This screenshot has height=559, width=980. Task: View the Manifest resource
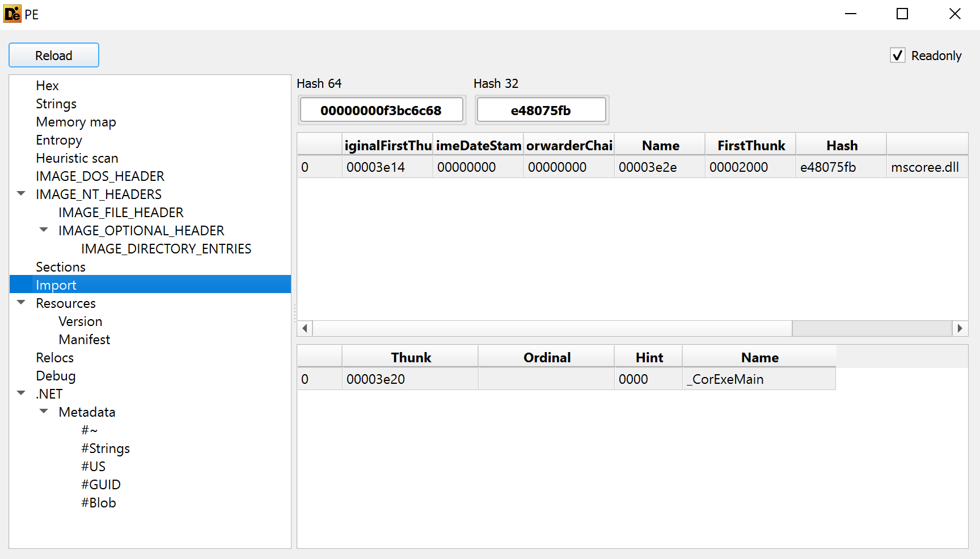[84, 340]
